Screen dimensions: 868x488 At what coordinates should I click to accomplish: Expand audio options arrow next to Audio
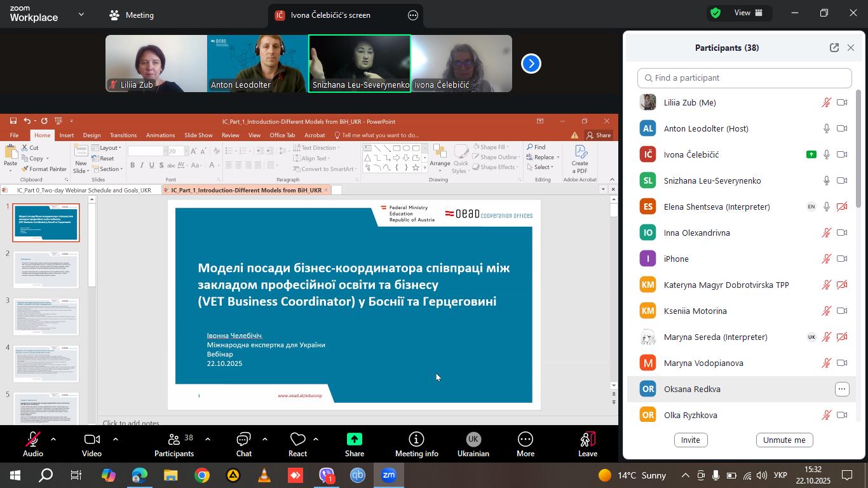[53, 439]
